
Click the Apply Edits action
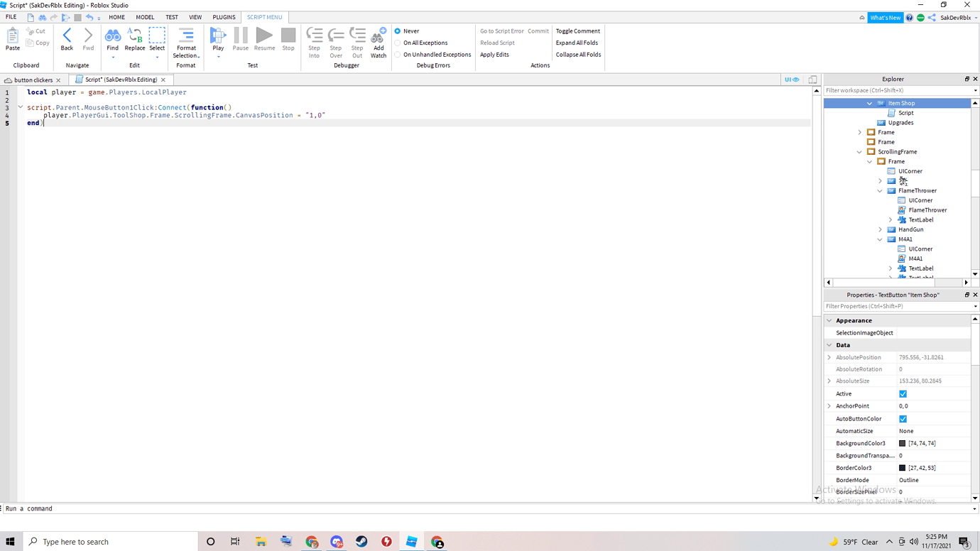[494, 54]
